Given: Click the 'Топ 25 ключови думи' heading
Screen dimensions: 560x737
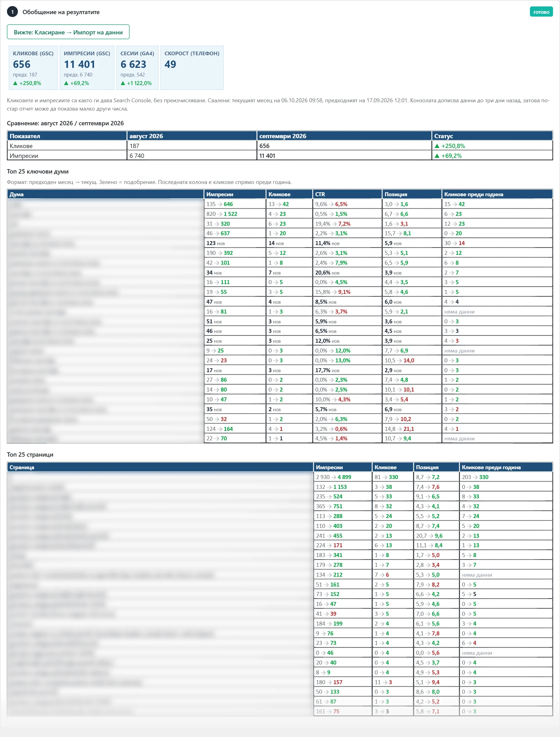Looking at the screenshot, I should point(38,171).
